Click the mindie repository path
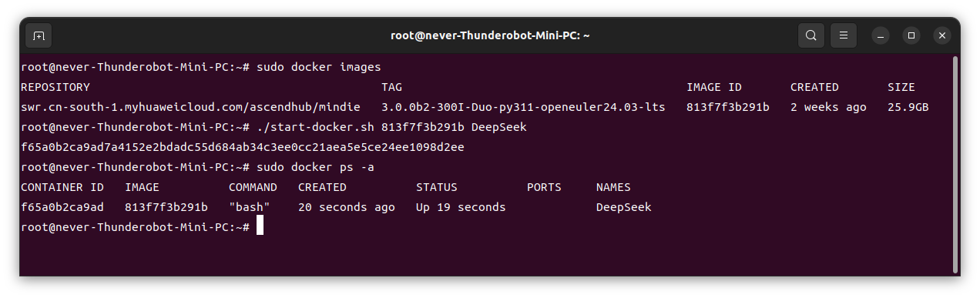Screen dimensions: 980x298 click(x=190, y=107)
